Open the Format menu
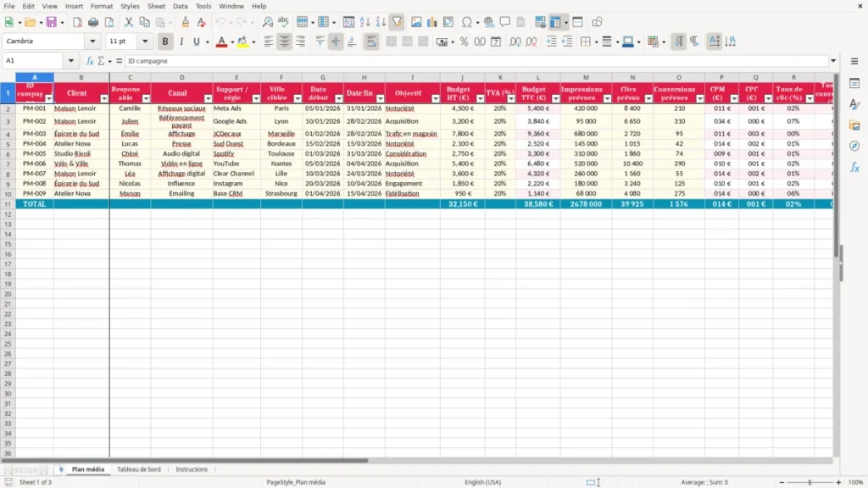The image size is (868, 488). tap(102, 6)
